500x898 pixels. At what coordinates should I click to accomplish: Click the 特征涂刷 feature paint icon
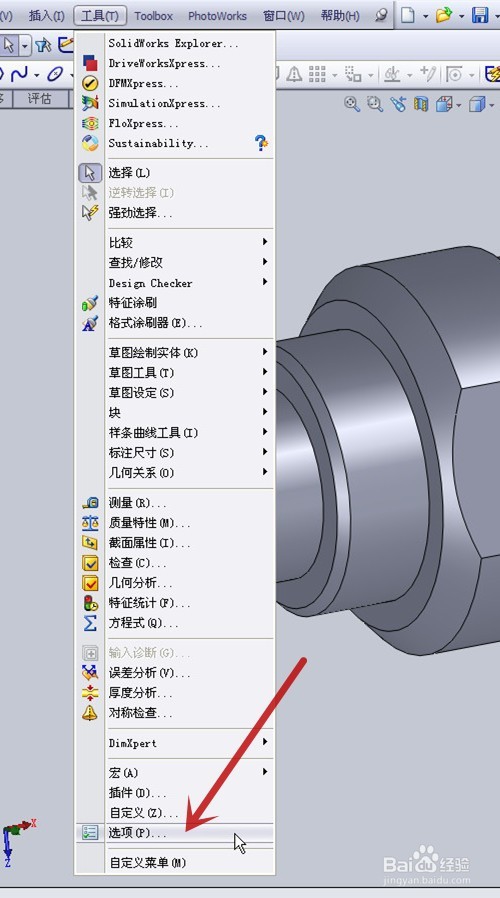(x=90, y=303)
